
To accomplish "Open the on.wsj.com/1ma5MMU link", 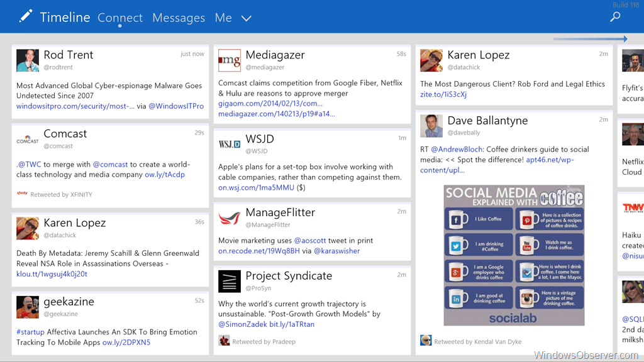I will pos(257,187).
